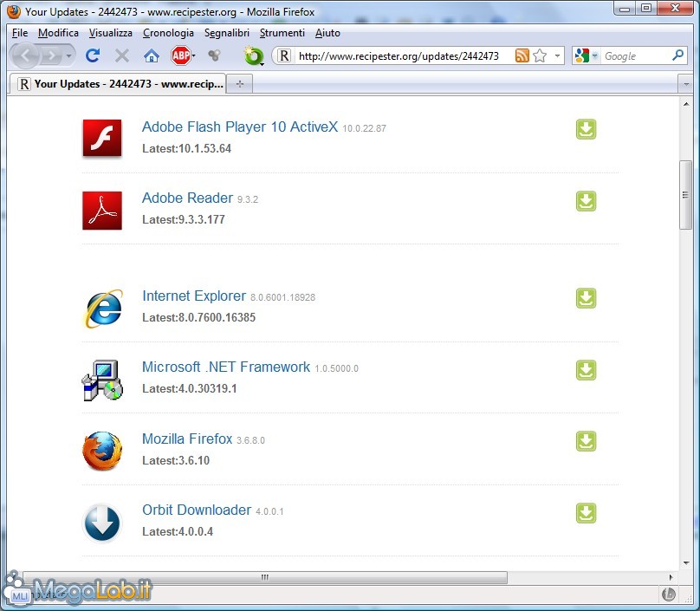Expand the address bar history dropdown
The width and height of the screenshot is (700, 611).
557,55
